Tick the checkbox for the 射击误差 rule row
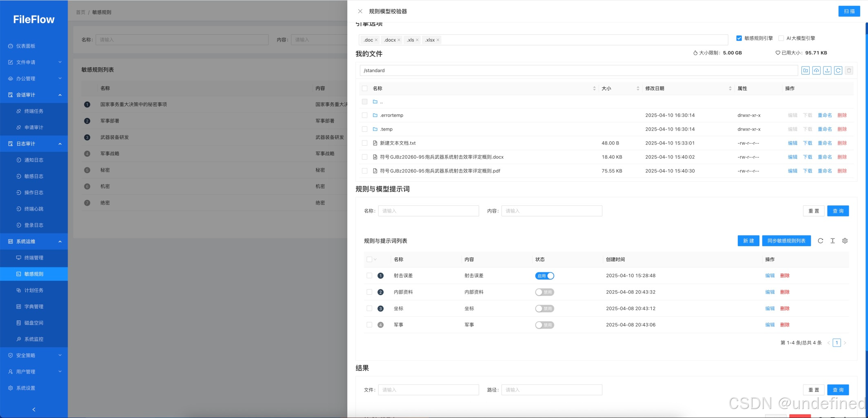868x418 pixels. [x=369, y=276]
